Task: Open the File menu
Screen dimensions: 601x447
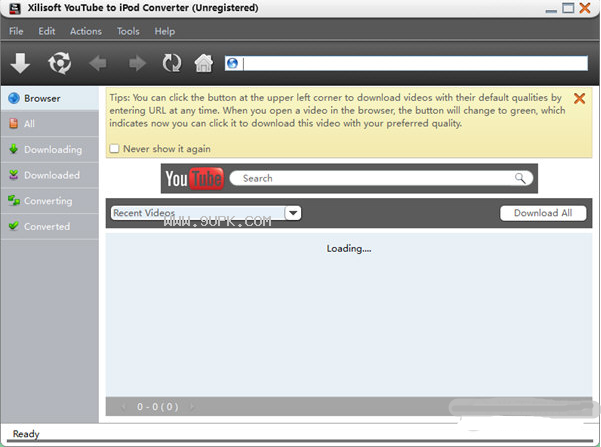Action: point(16,31)
